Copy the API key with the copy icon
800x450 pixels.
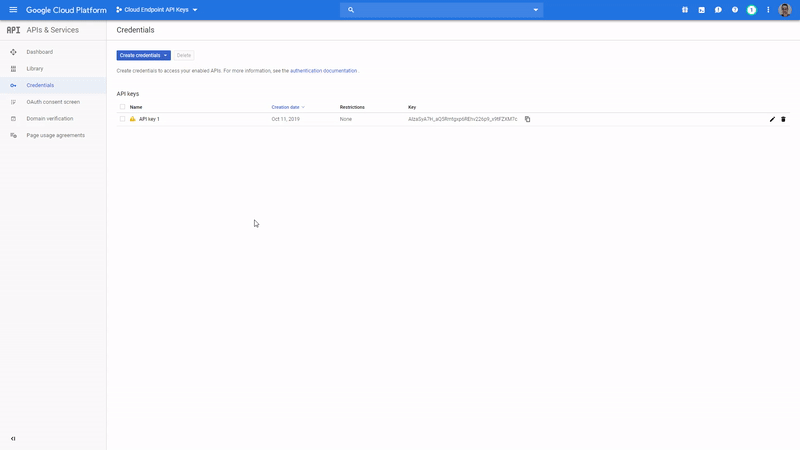(528, 119)
